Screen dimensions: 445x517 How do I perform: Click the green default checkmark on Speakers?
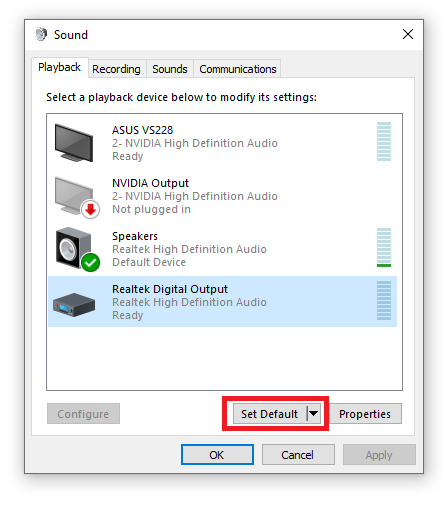(x=91, y=263)
